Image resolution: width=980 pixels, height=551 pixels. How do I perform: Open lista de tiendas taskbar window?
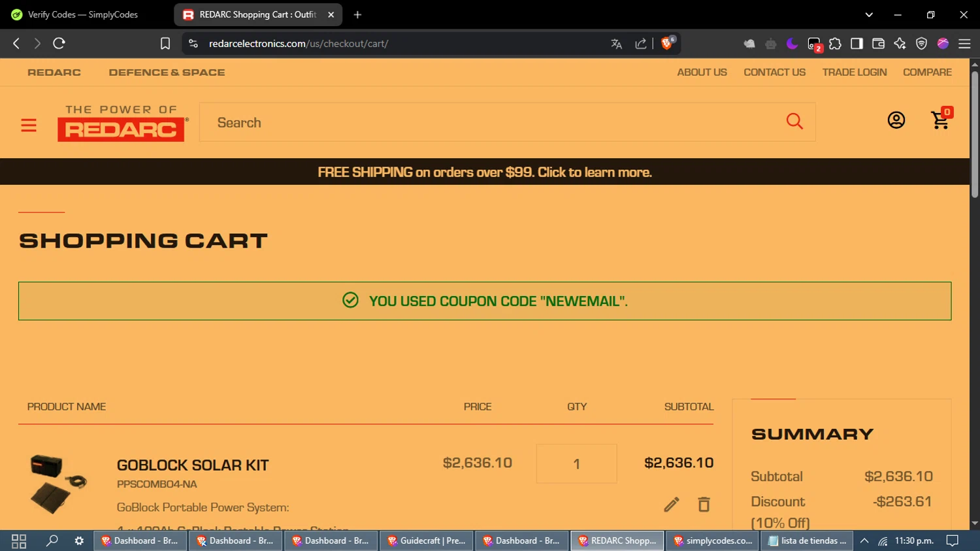click(x=808, y=541)
